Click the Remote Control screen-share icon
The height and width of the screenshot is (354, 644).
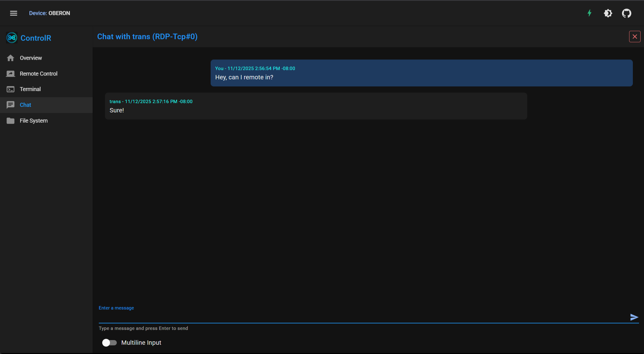click(11, 74)
